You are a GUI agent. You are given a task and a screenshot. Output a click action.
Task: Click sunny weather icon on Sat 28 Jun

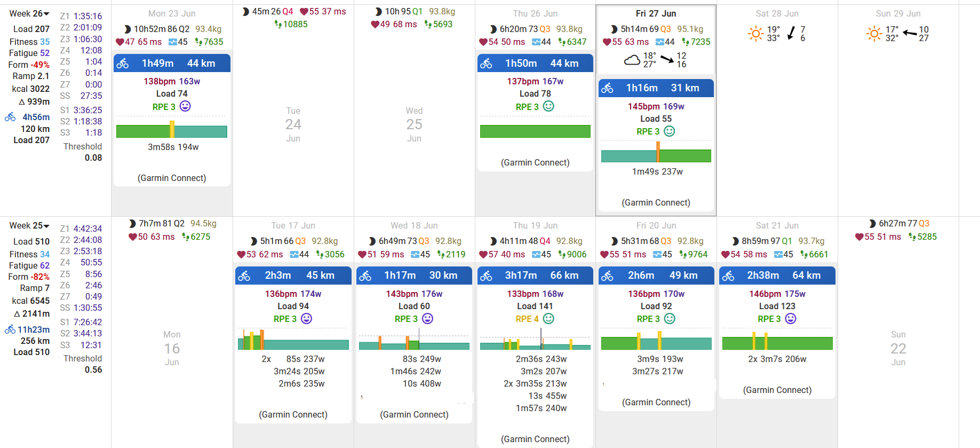click(x=755, y=34)
